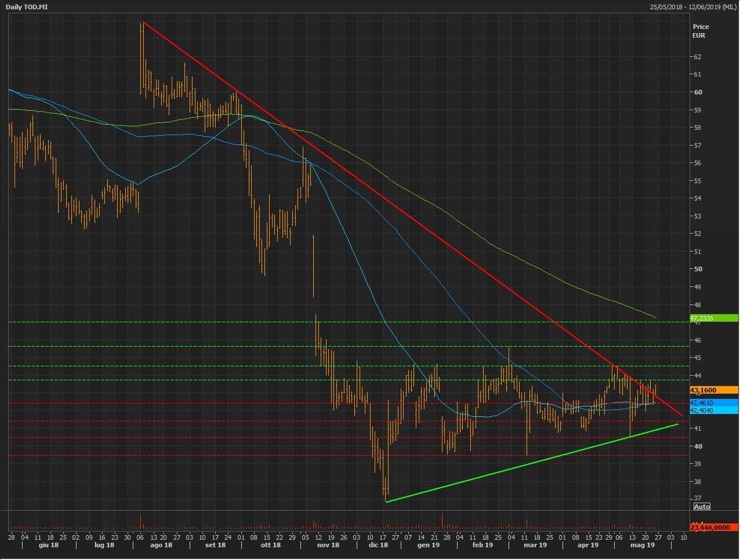Click the Auto scale button
The height and width of the screenshot is (560, 740).
702,507
